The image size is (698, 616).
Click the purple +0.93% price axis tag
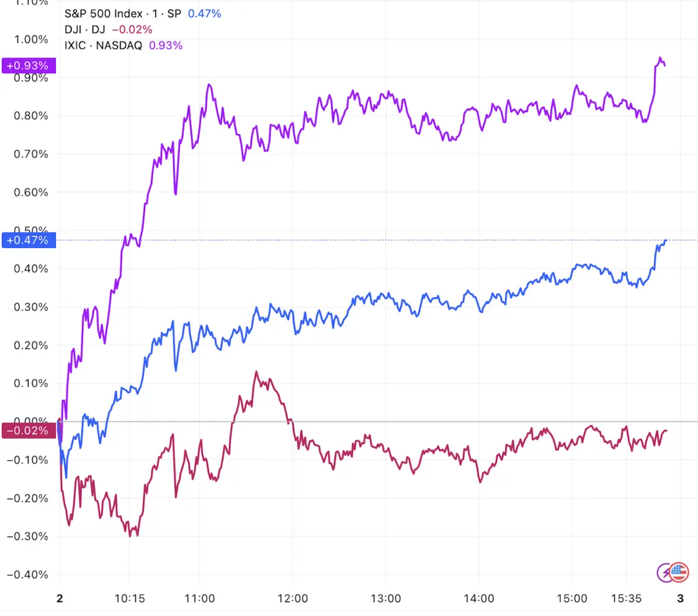click(29, 65)
